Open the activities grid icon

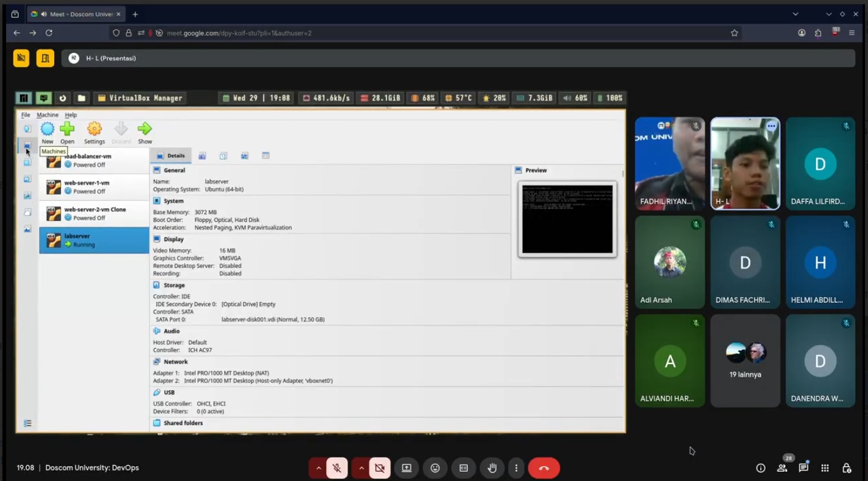pyautogui.click(x=825, y=468)
